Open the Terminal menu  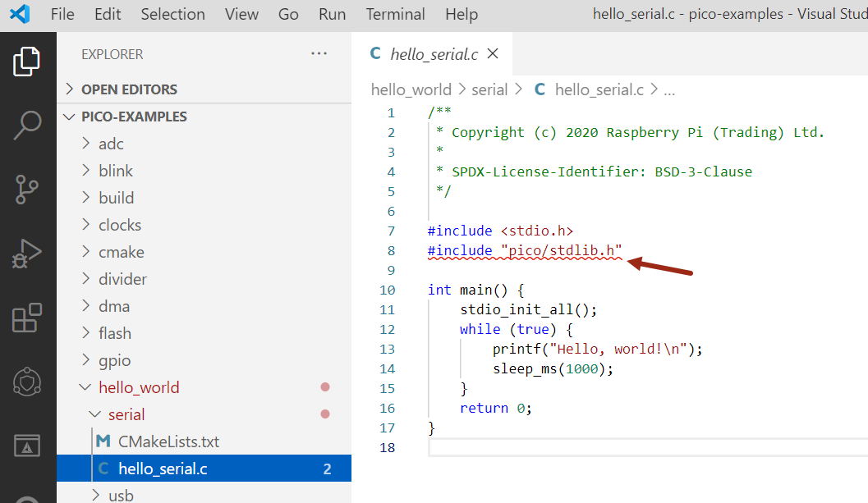pos(395,15)
